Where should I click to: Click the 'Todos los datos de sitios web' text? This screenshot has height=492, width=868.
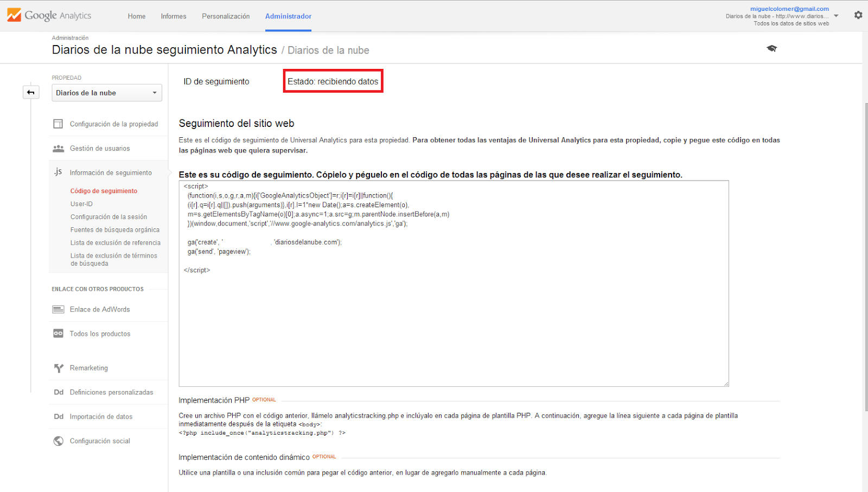[791, 23]
